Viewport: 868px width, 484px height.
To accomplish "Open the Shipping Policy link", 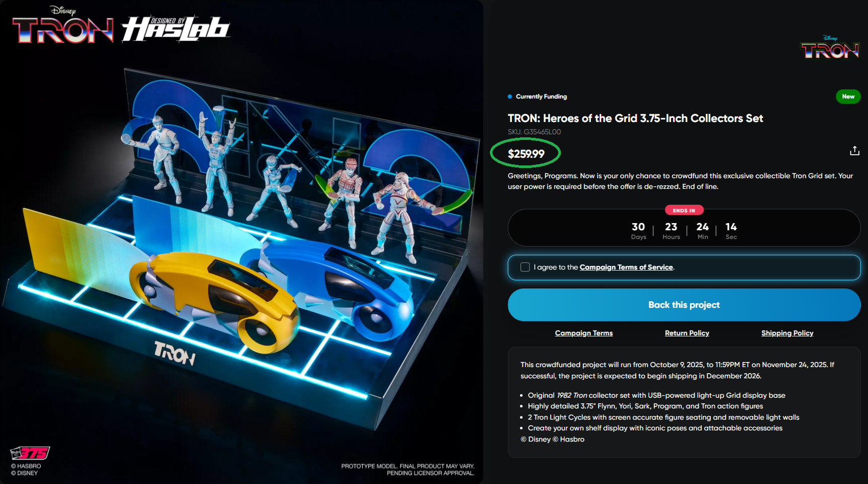I will click(787, 333).
